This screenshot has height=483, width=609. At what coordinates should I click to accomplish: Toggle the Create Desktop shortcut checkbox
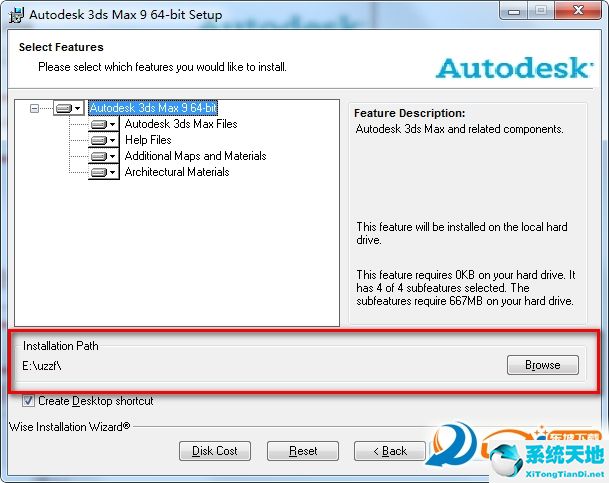(x=28, y=401)
